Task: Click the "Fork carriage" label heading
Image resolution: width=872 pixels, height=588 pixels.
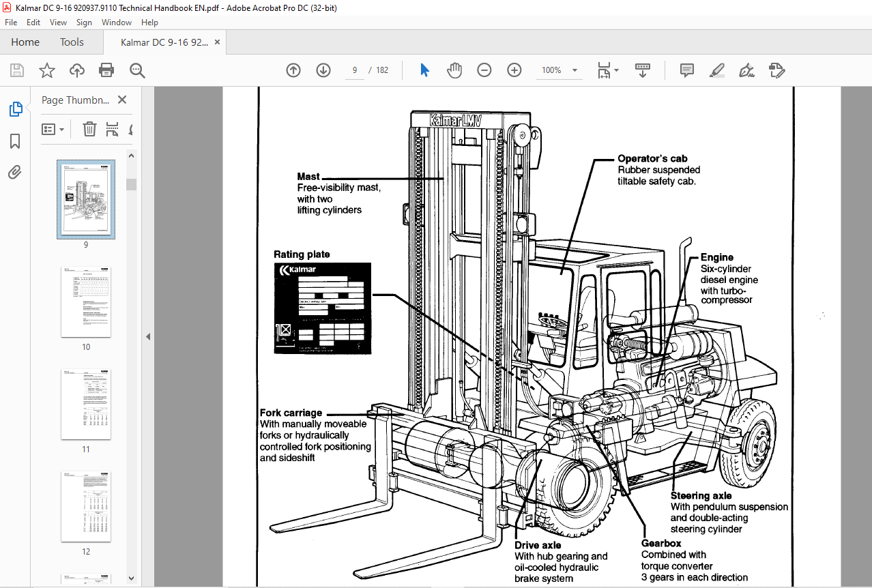Action: click(291, 413)
